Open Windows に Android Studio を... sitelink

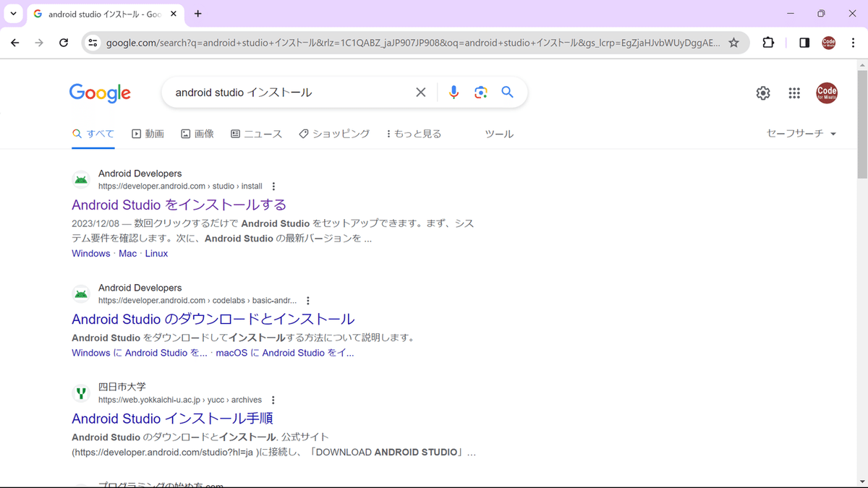coord(140,353)
